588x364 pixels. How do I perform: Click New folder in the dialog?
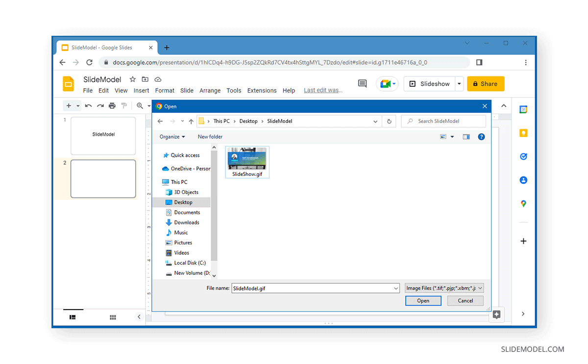pos(210,137)
